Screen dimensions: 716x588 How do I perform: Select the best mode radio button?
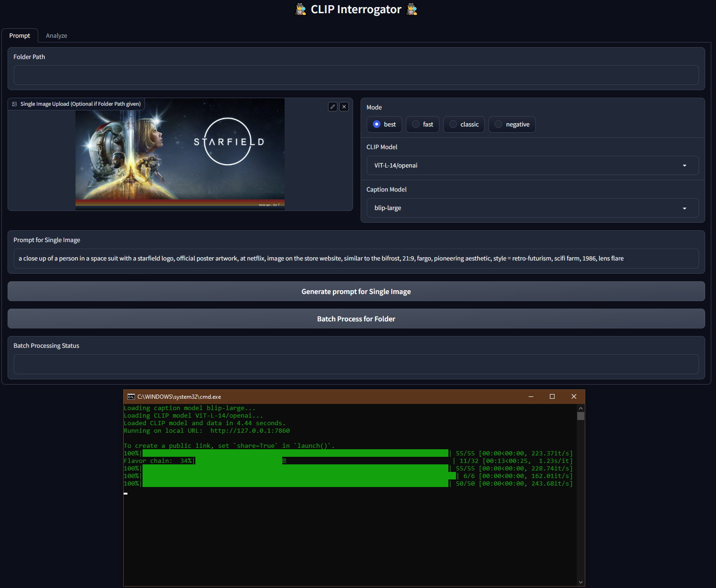tap(377, 125)
